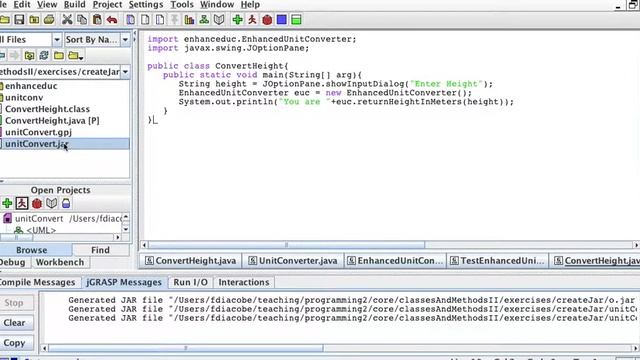640x360 pixels.
Task: Switch to the Find tab
Action: (100, 250)
